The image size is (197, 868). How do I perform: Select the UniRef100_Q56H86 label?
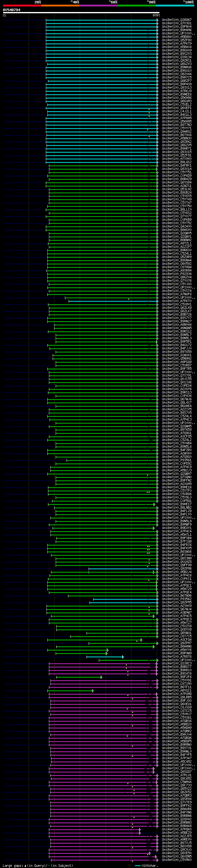point(177,98)
